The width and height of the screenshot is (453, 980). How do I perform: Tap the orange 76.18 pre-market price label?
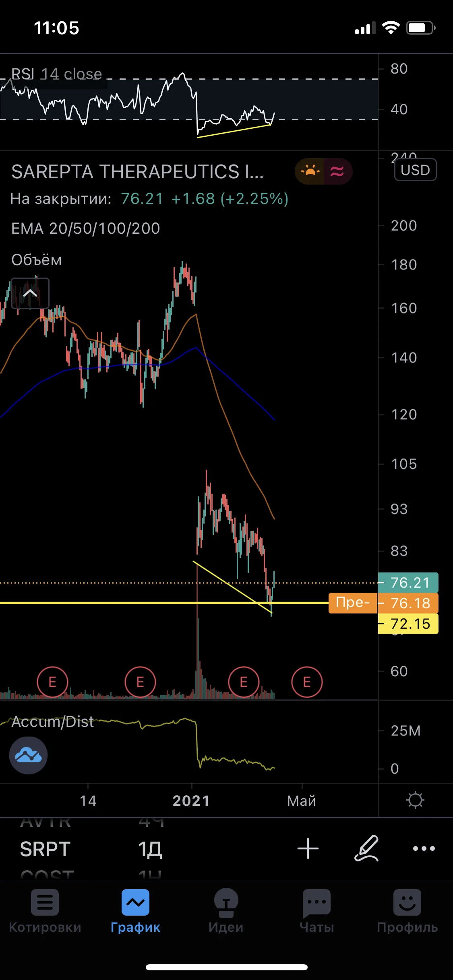tap(409, 603)
